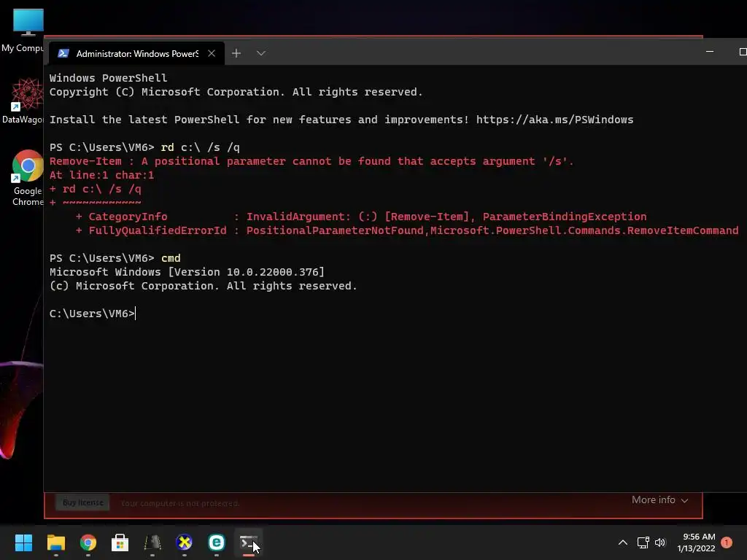This screenshot has height=560, width=747.
Task: Maximize the terminal window
Action: pyautogui.click(x=742, y=52)
